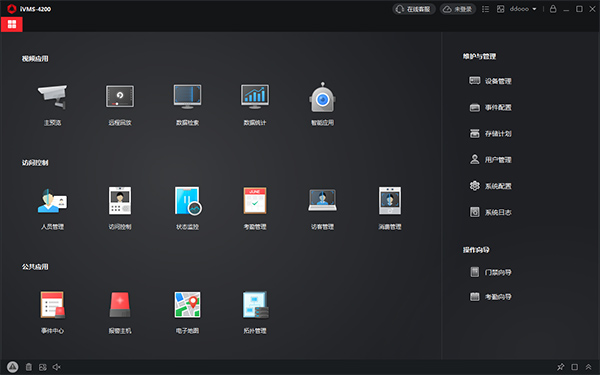The image size is (600, 375).
Task: Open the 主预览 camera live view icon
Action: (x=52, y=97)
